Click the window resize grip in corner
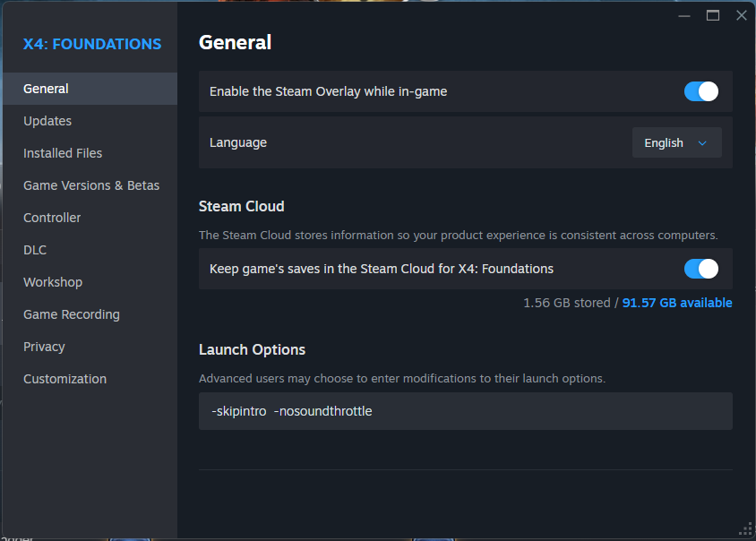The width and height of the screenshot is (756, 541). point(746,529)
